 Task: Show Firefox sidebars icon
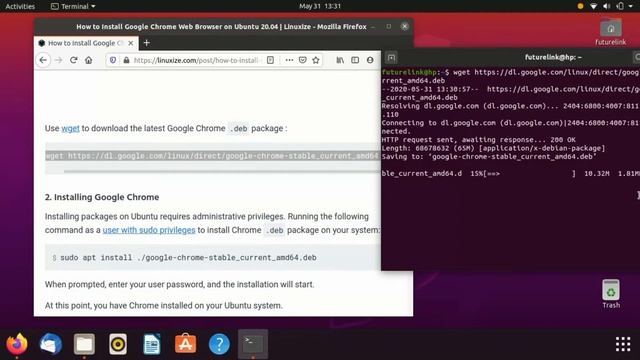pyautogui.click(x=355, y=60)
